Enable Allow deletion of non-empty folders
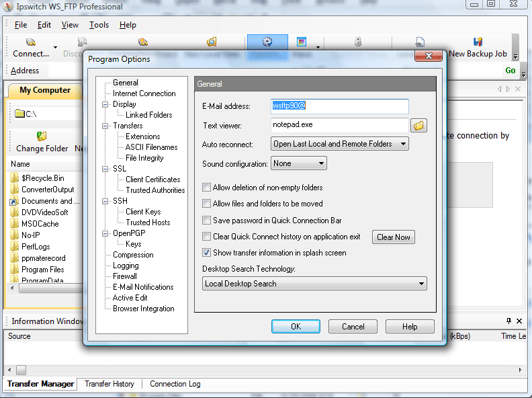532x398 pixels. pyautogui.click(x=206, y=188)
